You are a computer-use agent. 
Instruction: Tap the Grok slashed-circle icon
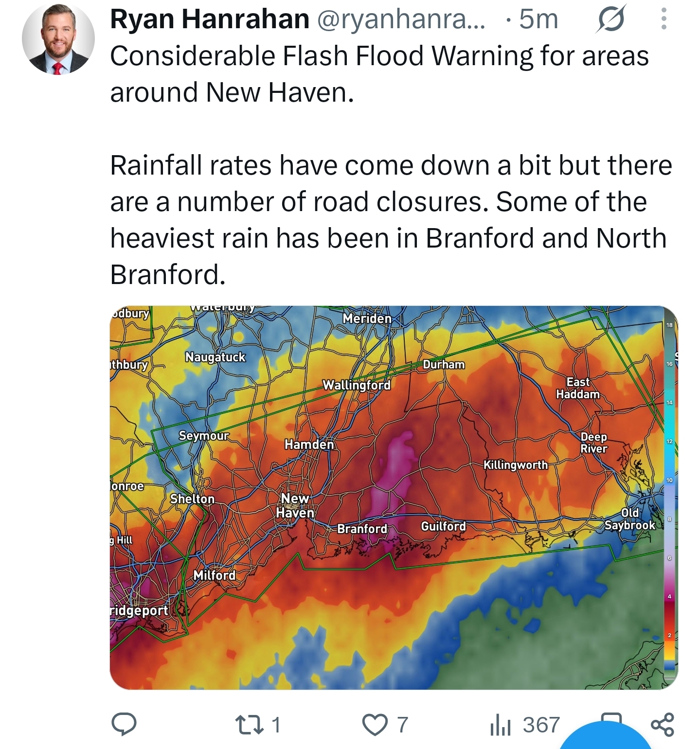[611, 19]
